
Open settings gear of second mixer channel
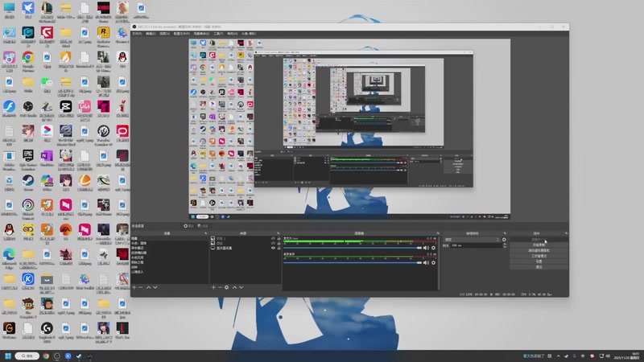pyautogui.click(x=433, y=263)
